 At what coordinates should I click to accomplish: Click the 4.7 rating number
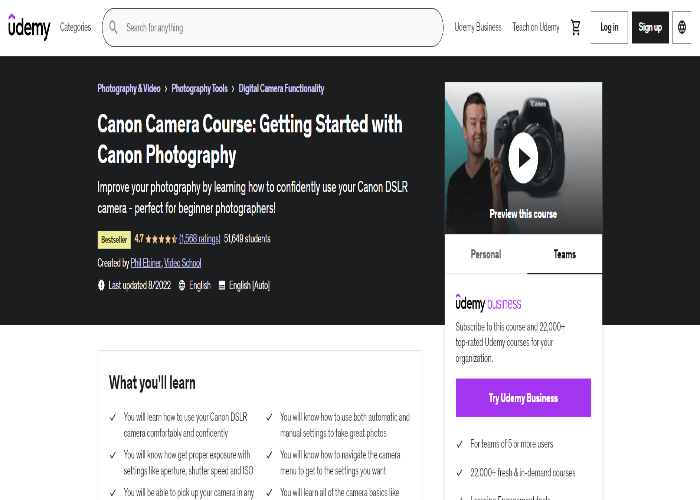coord(139,239)
